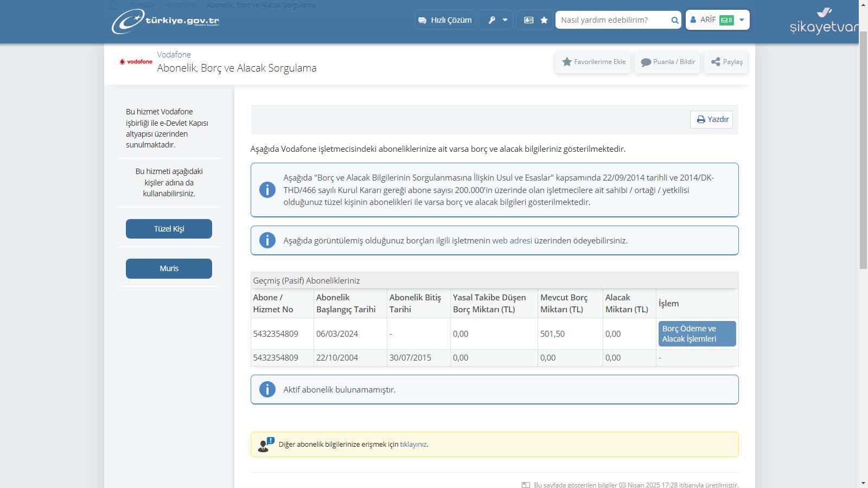
Task: Select Muris option in sidebar
Action: [x=169, y=268]
